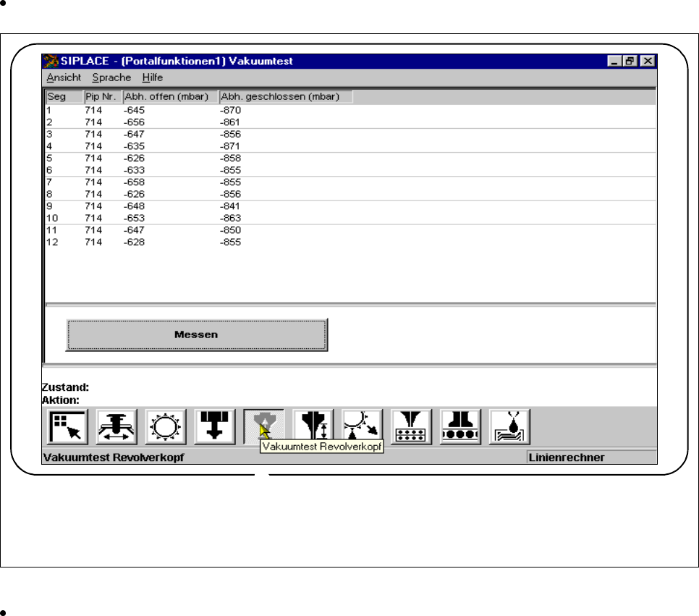
Task: Click the selection grid with cursor icon
Action: (x=67, y=427)
